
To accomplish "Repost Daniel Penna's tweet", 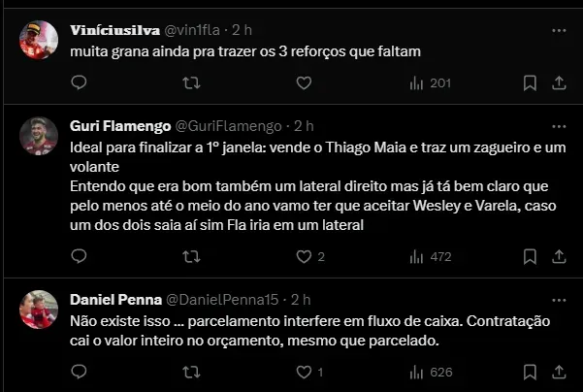I will (192, 372).
